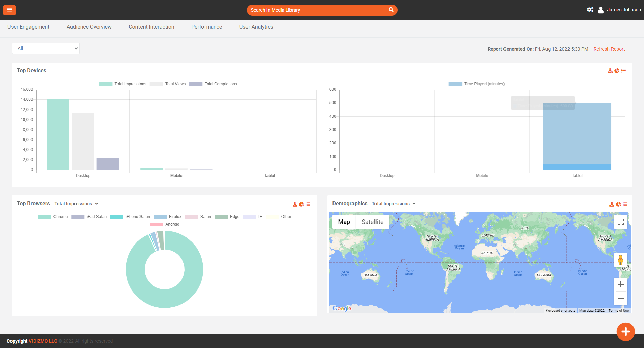Toggle the Total Impressions legend series
The width and height of the screenshot is (644, 348).
(122, 84)
